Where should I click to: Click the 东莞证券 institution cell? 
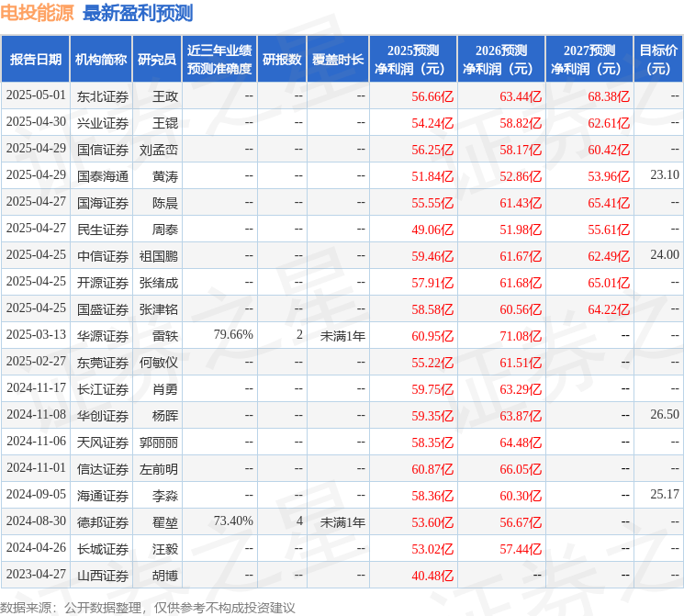point(103,363)
